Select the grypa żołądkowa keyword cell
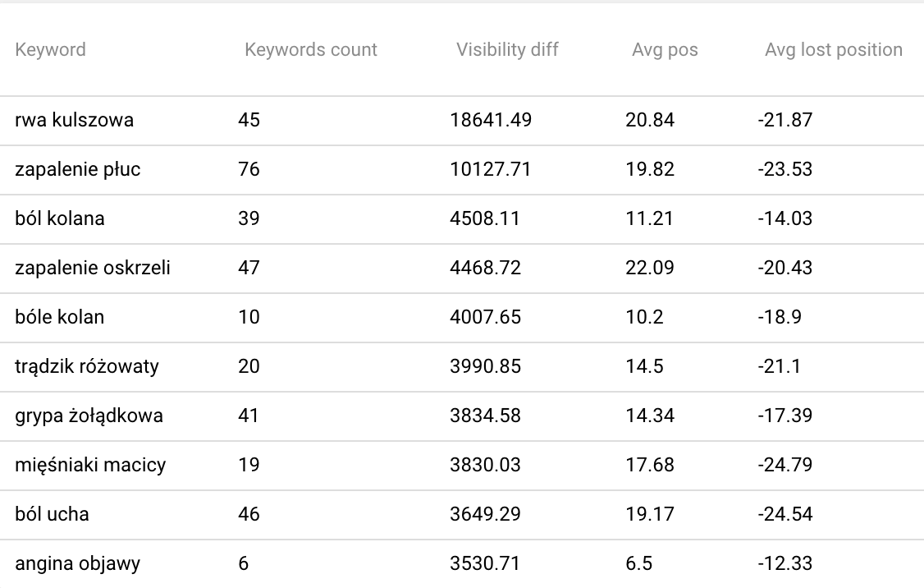The height and width of the screenshot is (588, 924). (x=89, y=416)
